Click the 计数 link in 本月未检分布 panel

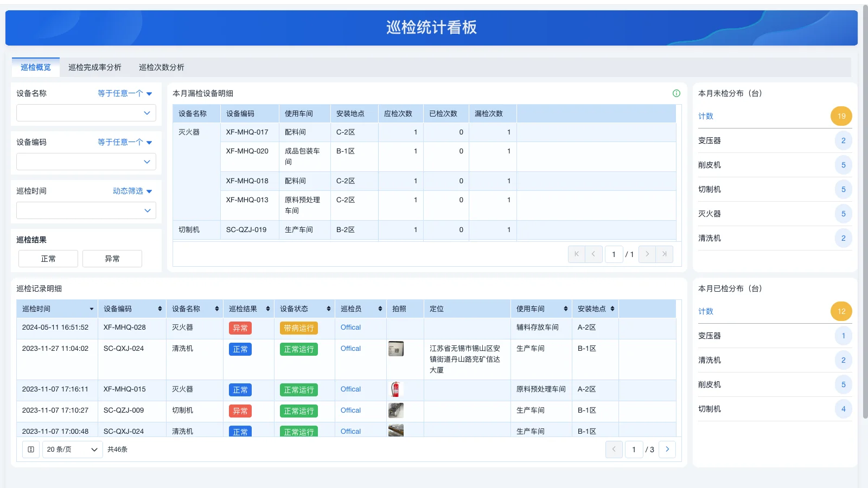click(x=706, y=115)
